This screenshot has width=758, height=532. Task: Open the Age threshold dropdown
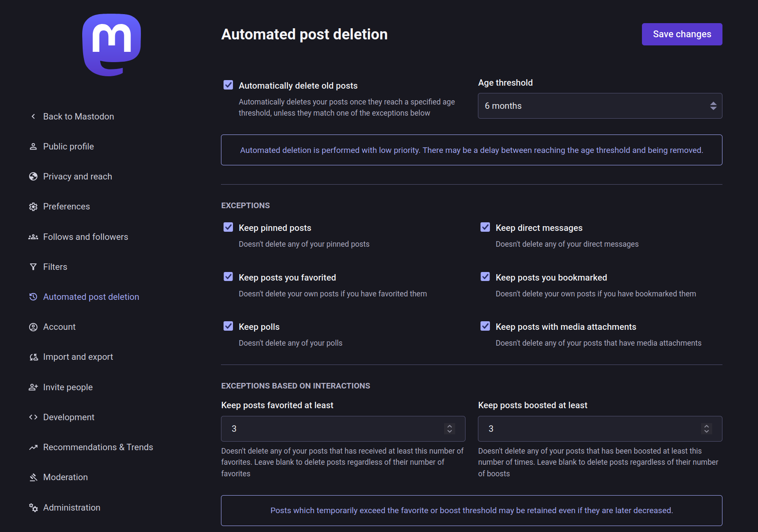tap(600, 106)
